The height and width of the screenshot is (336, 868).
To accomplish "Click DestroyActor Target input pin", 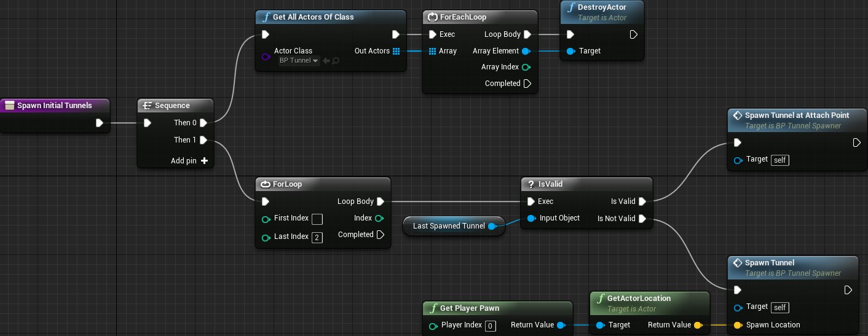I will coord(570,51).
